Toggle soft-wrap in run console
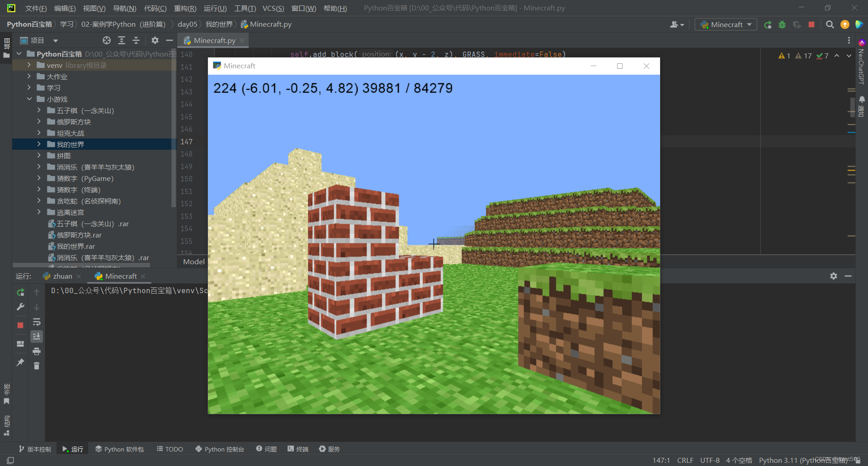Screen dimensions: 868x466 pos(37,322)
